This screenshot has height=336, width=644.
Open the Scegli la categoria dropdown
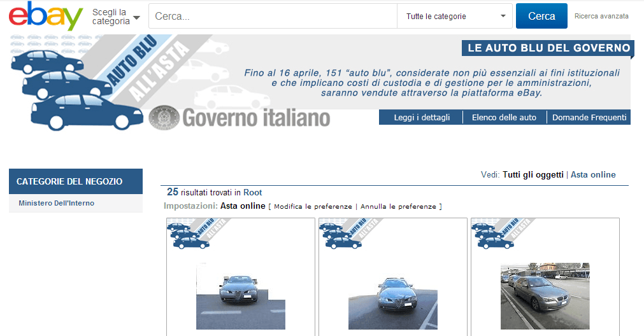(x=115, y=17)
